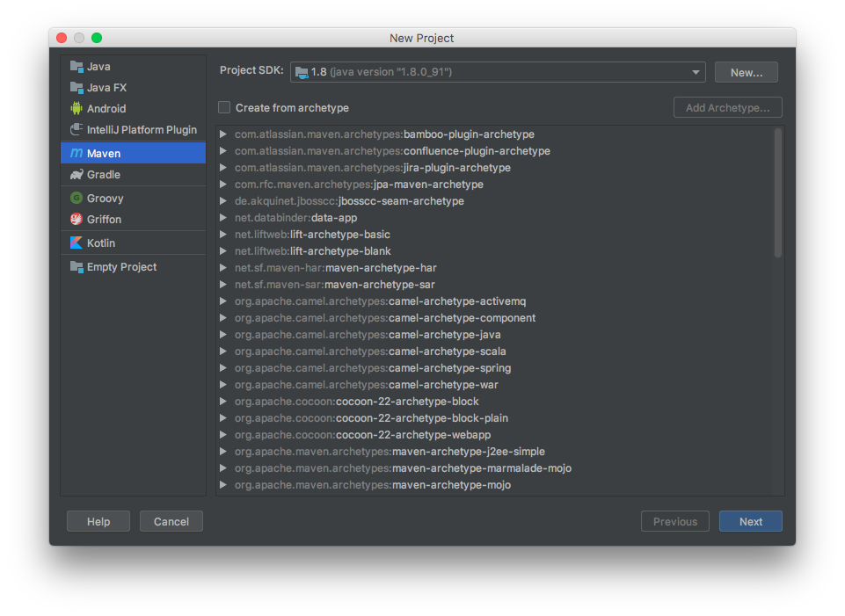Expand maven-archetype-j2ee-simple node
The image size is (845, 616).
click(223, 451)
